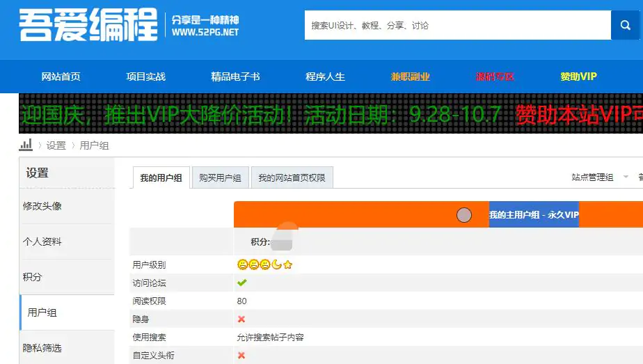Open the site logo 吾爱编程
This screenshot has height=364, width=643.
pyautogui.click(x=88, y=25)
